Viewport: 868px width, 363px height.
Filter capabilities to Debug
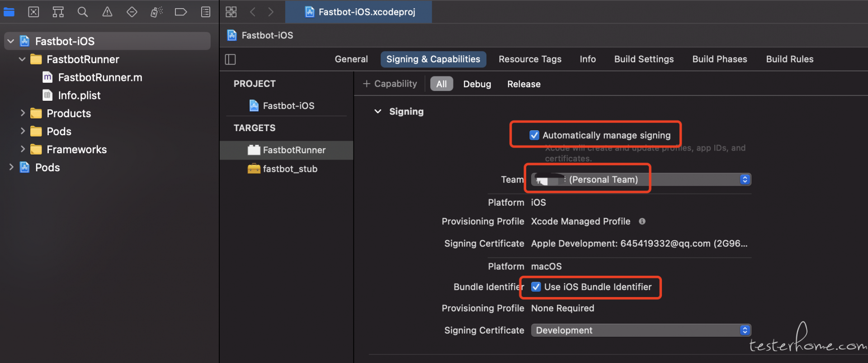477,84
